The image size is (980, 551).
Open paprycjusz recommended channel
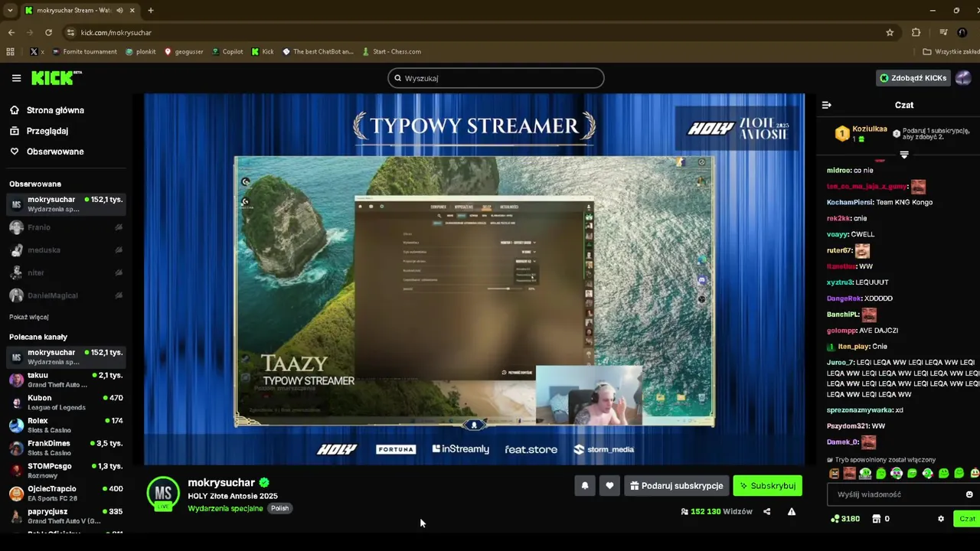[66, 516]
